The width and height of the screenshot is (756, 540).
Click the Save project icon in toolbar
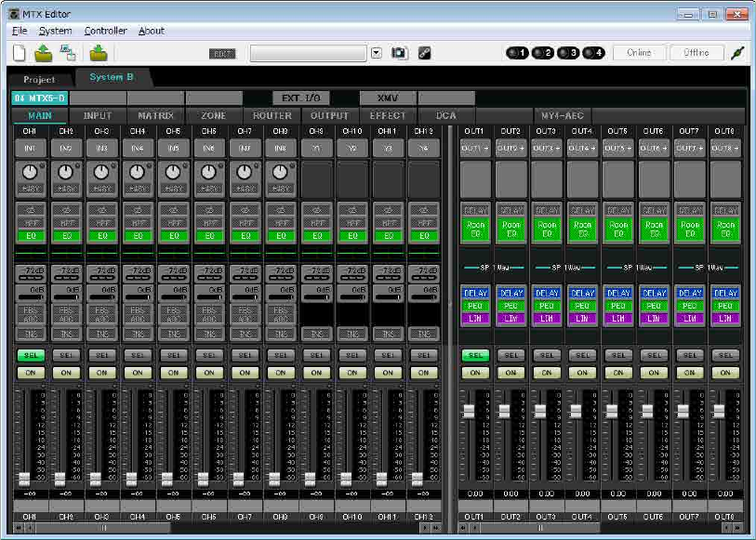coord(99,52)
